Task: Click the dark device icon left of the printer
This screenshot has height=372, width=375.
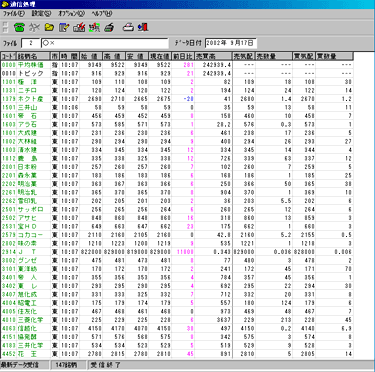Action: coord(109,27)
